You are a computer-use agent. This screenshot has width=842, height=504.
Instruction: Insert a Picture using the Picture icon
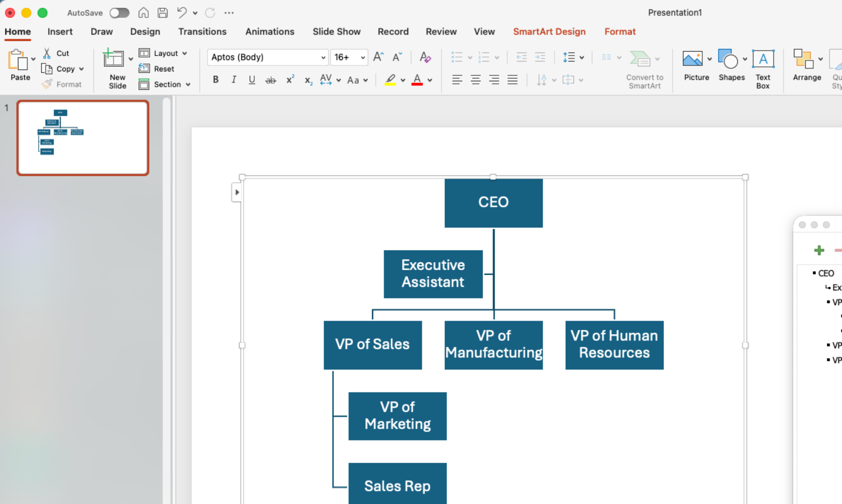tap(692, 59)
